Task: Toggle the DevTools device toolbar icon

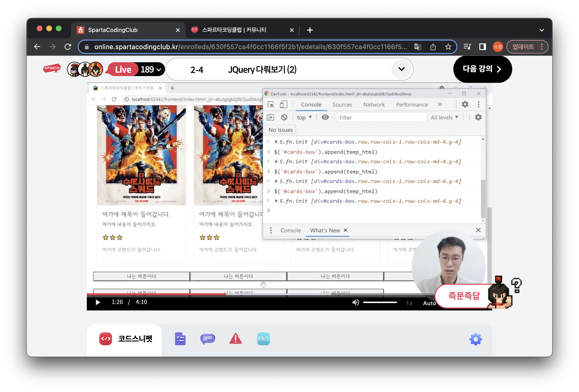Action: (283, 104)
